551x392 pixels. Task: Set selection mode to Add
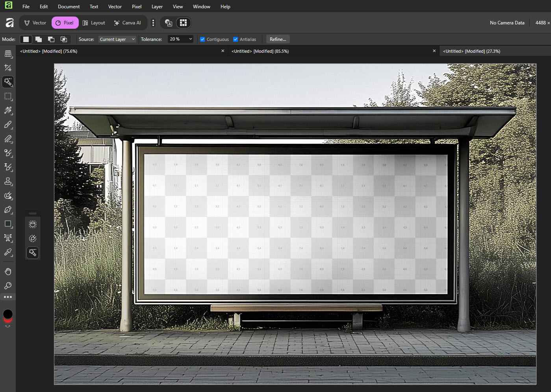pos(39,39)
